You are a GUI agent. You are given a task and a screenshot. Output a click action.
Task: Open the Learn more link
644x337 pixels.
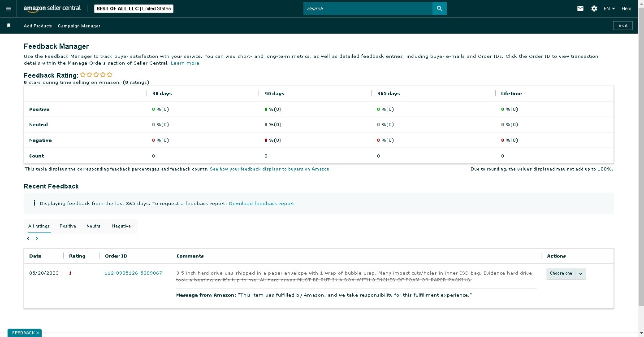point(185,63)
